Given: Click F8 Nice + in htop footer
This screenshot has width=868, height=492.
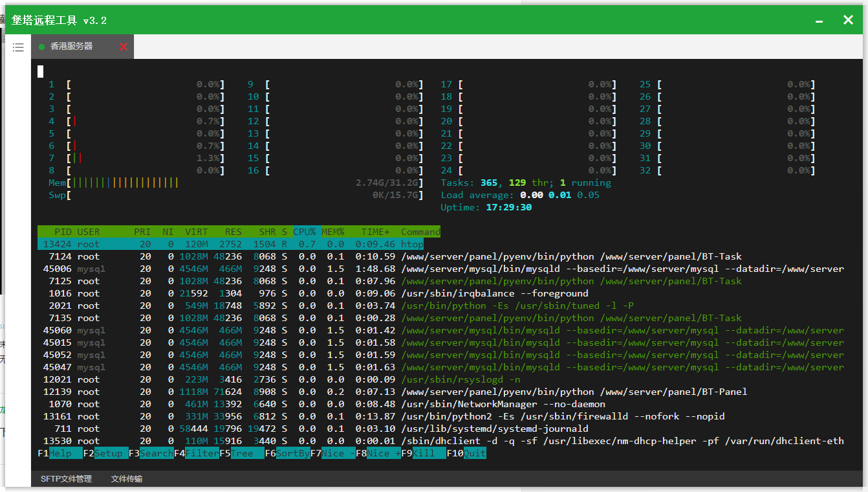Looking at the screenshot, I should 378,453.
